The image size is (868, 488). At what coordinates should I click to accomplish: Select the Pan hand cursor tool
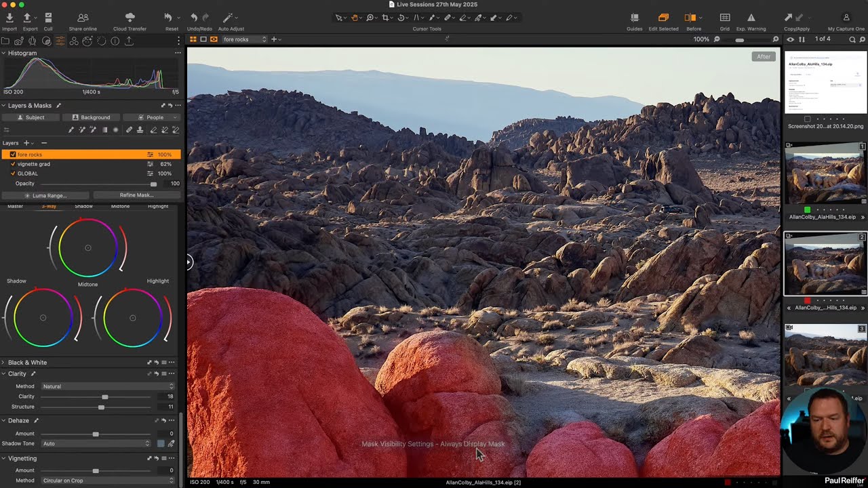(354, 18)
